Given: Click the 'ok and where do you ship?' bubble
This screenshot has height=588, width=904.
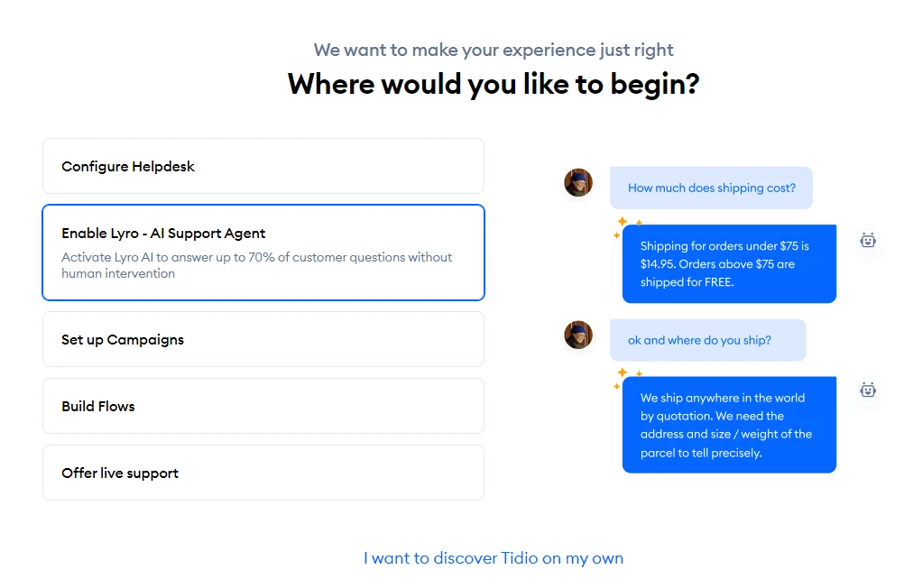Looking at the screenshot, I should [x=708, y=340].
